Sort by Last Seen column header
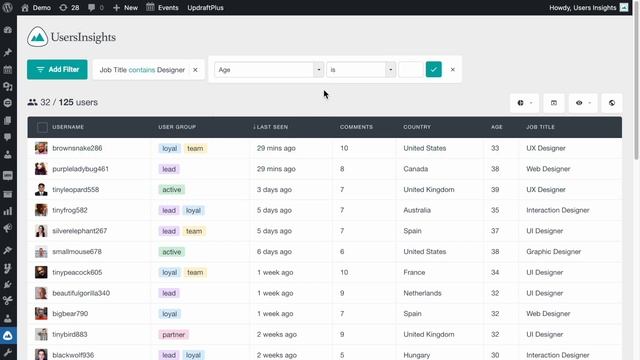 271,127
